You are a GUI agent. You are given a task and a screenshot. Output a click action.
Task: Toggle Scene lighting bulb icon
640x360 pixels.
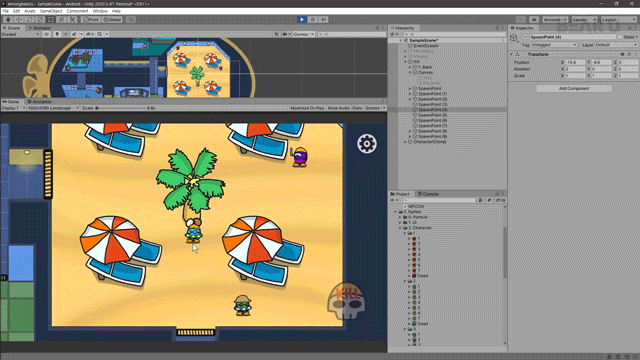tap(57, 34)
